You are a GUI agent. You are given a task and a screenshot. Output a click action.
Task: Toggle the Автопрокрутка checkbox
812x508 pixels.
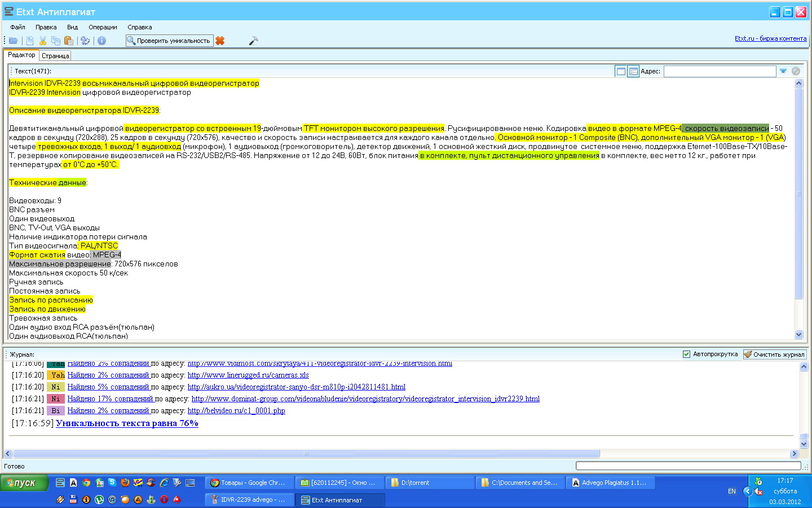(686, 354)
